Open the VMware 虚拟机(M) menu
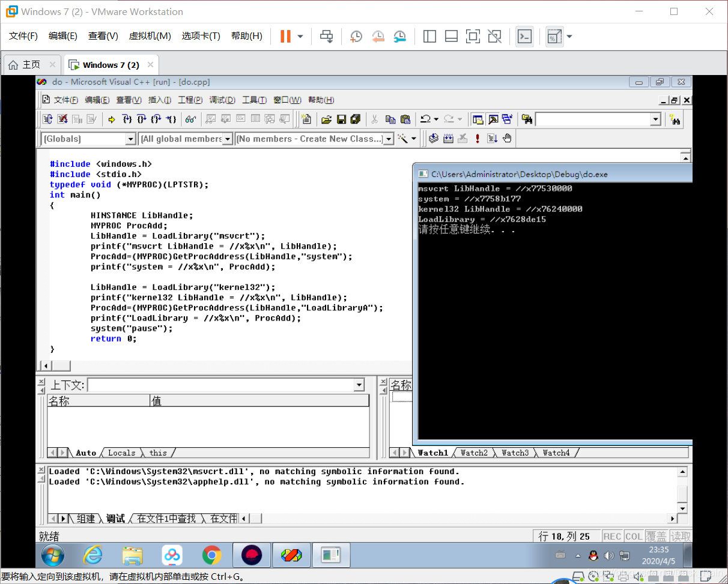The width and height of the screenshot is (728, 584). [x=150, y=36]
